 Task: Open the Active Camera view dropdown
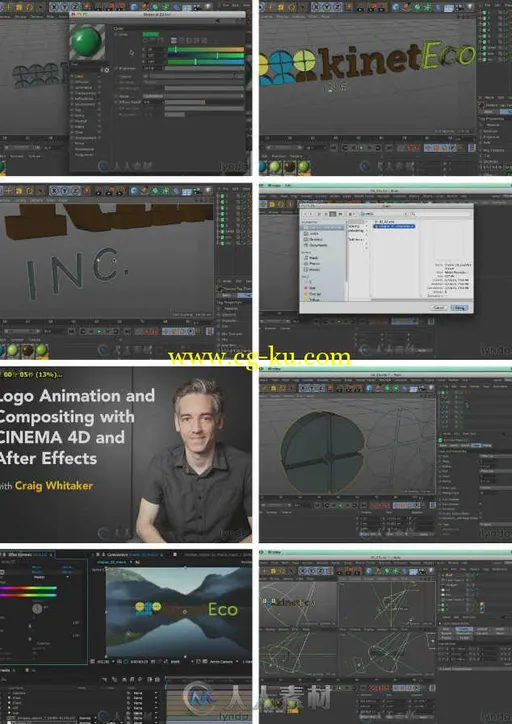coord(223,662)
